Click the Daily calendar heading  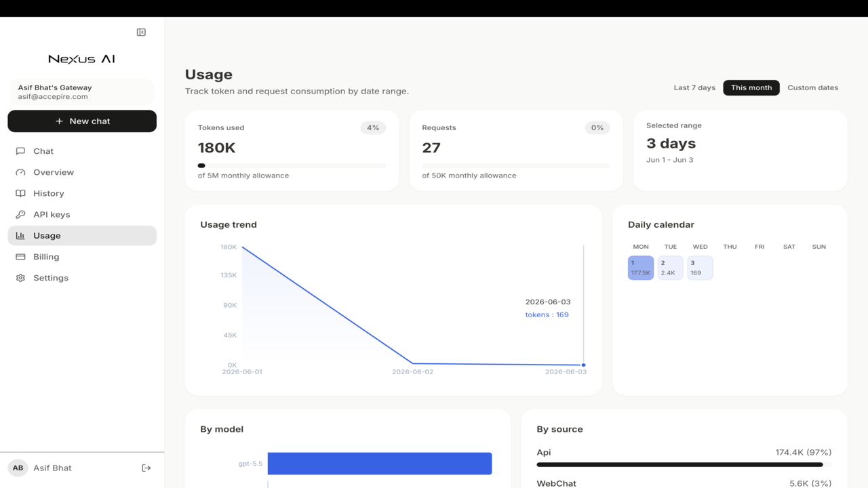(x=661, y=224)
